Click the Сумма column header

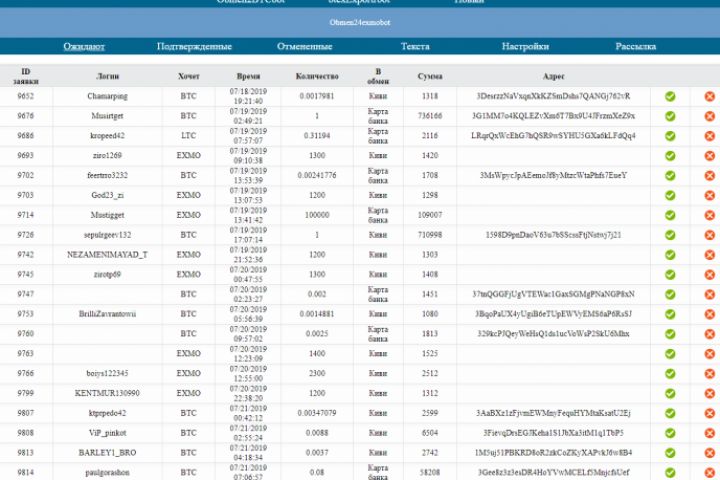(x=430, y=76)
